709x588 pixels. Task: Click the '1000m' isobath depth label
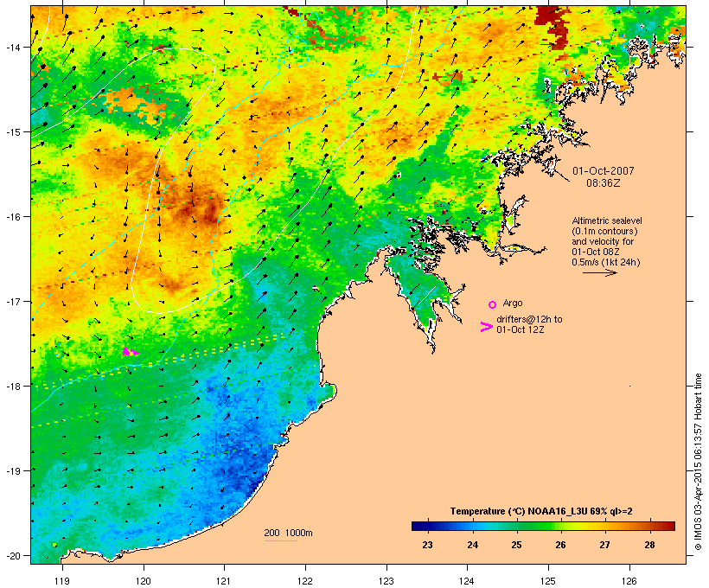298,533
